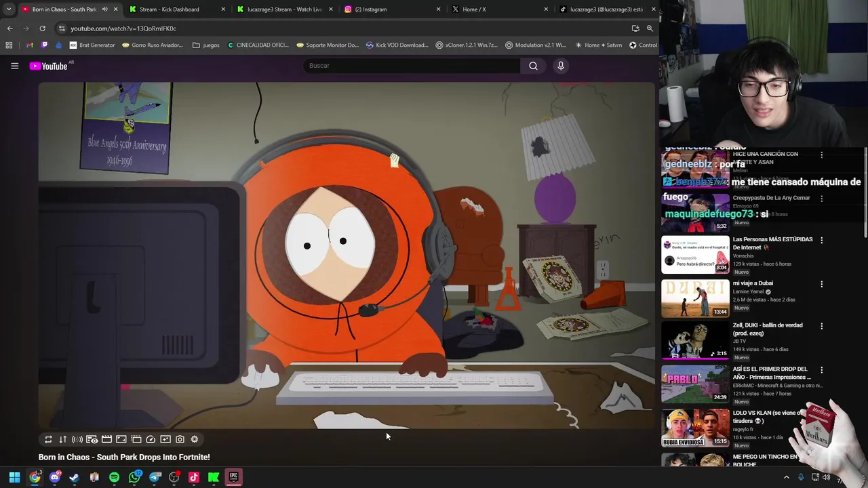This screenshot has width=868, height=488.
Task: Open the Kick VOD Download bookmark
Action: (x=397, y=45)
